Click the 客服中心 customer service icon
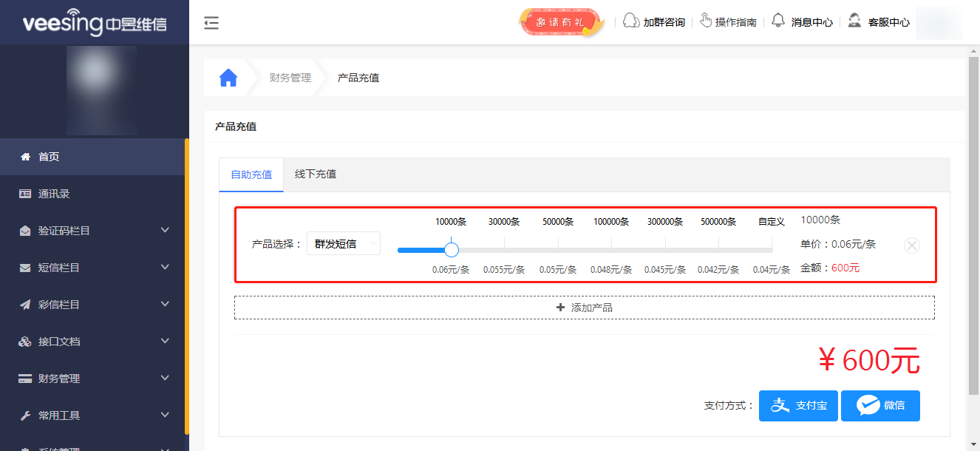 click(x=855, y=21)
